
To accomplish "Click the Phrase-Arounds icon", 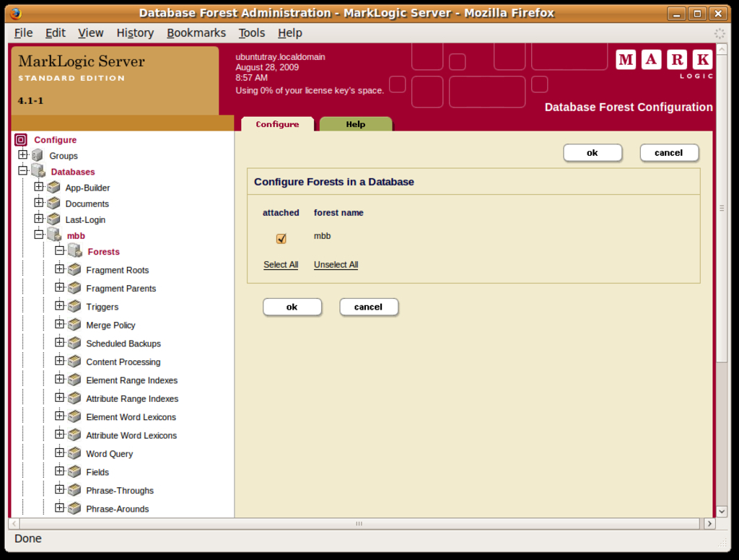I will click(74, 509).
